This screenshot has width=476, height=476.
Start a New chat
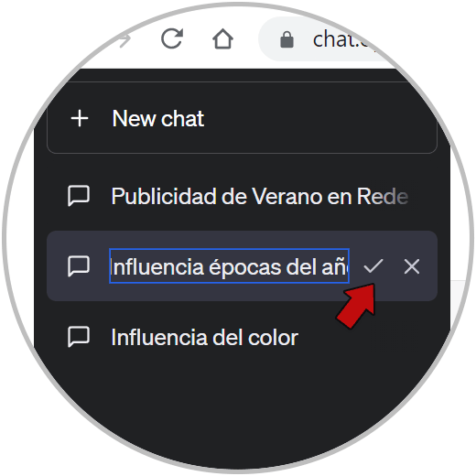point(242,118)
